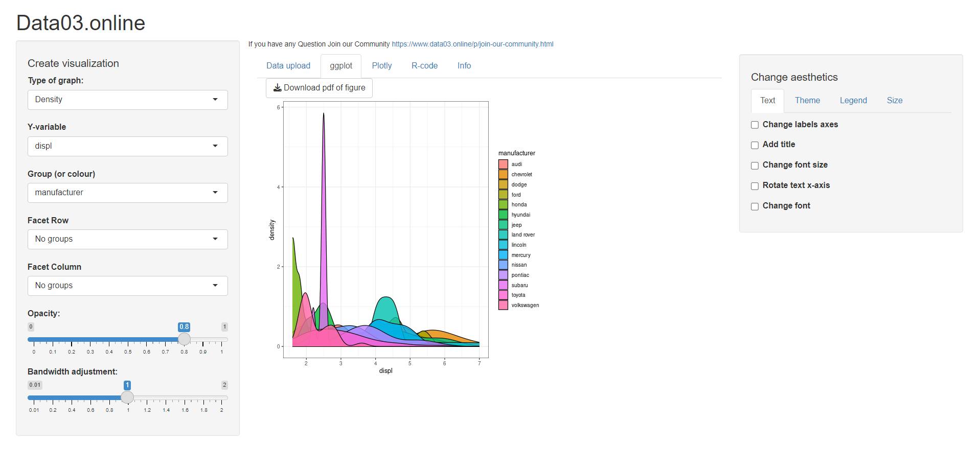Click the join-our-community link

(x=472, y=44)
